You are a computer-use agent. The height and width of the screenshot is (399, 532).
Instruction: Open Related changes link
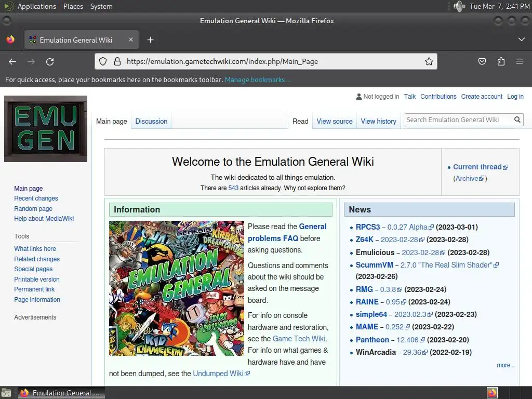coord(37,259)
